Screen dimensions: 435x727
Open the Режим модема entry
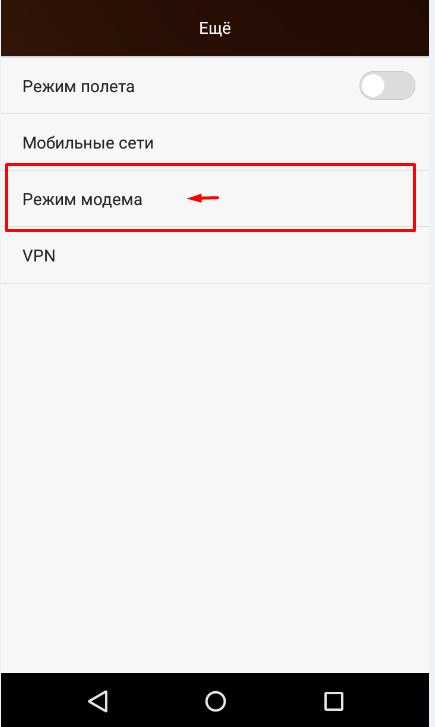215,199
